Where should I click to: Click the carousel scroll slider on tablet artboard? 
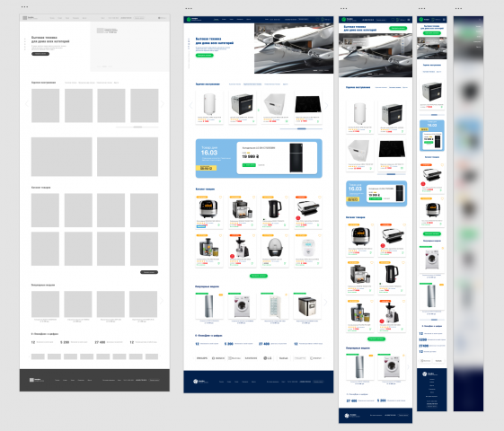point(391,174)
